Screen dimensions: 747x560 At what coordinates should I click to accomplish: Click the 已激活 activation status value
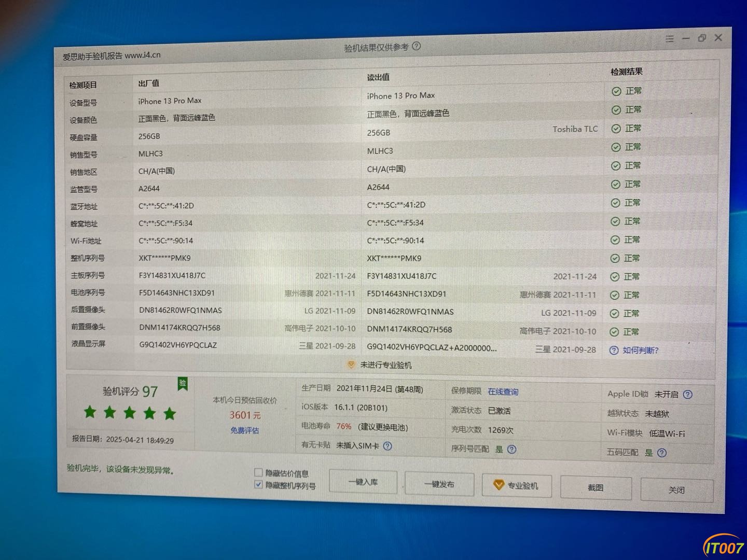(499, 411)
